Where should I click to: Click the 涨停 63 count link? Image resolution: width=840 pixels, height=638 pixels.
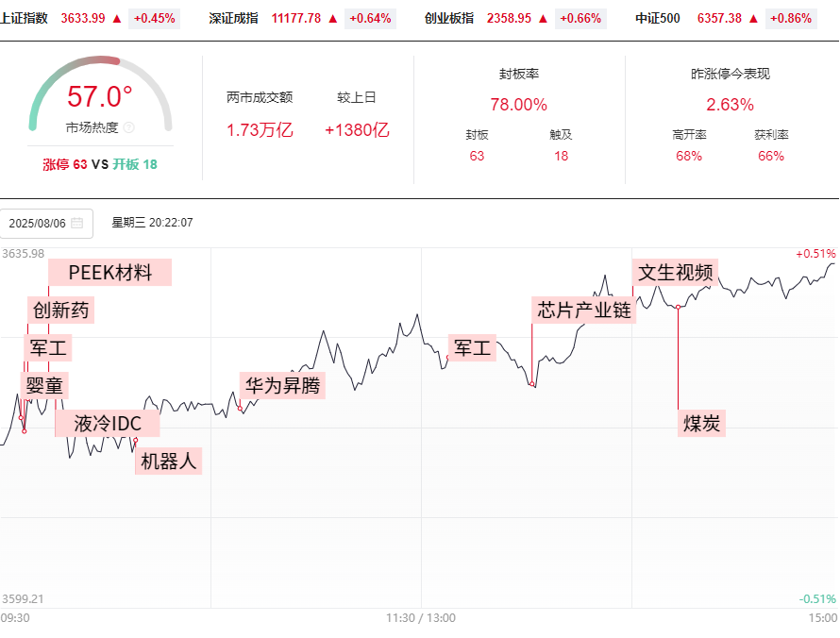(x=65, y=164)
